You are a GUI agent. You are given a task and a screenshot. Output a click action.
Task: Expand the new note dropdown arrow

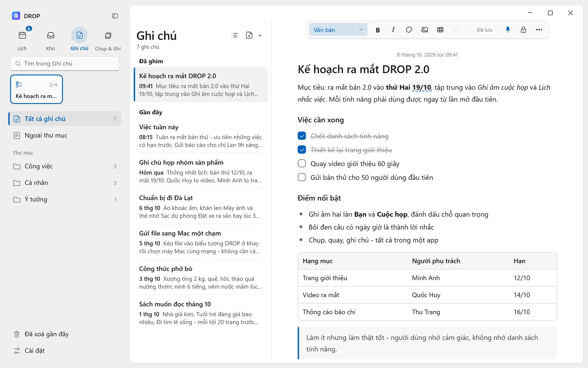(260, 35)
